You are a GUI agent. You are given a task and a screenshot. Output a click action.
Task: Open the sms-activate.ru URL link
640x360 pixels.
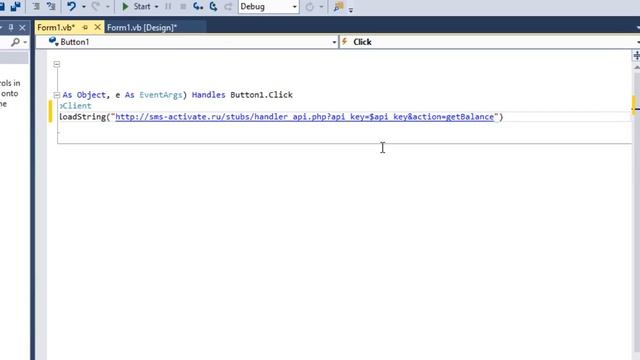click(x=304, y=117)
